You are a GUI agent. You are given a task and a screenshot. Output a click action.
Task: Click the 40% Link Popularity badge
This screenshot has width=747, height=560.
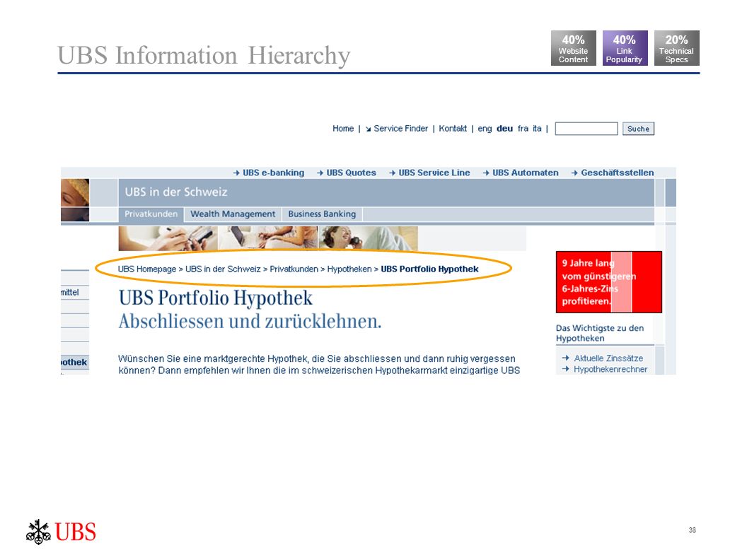pos(625,48)
